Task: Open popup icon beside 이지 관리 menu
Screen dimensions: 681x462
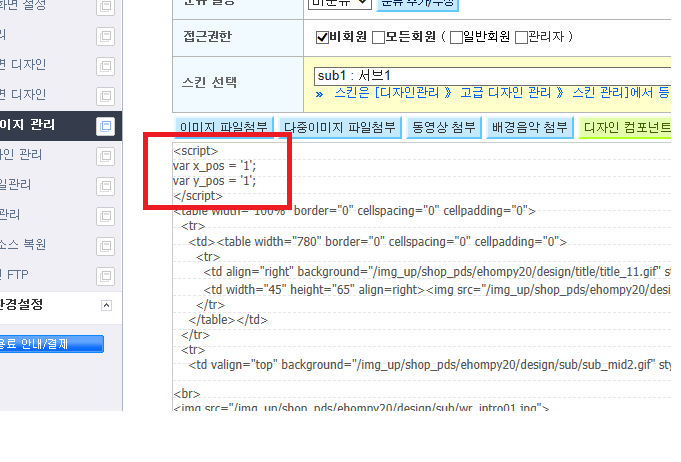Action: [x=105, y=126]
